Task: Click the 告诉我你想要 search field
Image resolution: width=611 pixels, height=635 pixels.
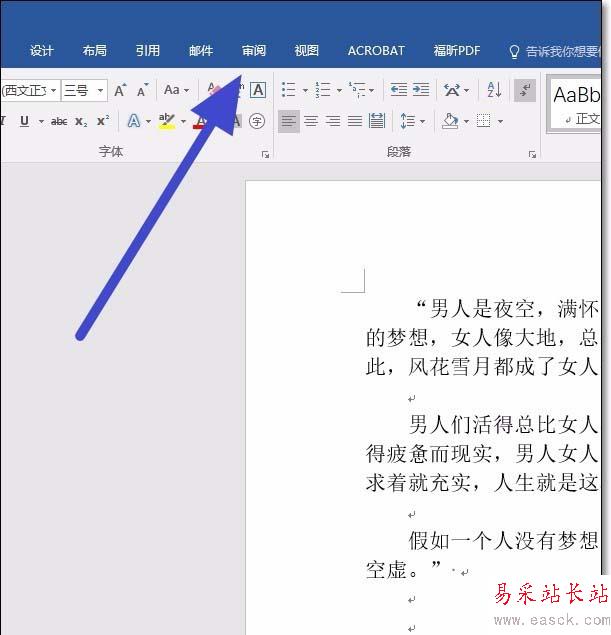Action: click(x=562, y=51)
